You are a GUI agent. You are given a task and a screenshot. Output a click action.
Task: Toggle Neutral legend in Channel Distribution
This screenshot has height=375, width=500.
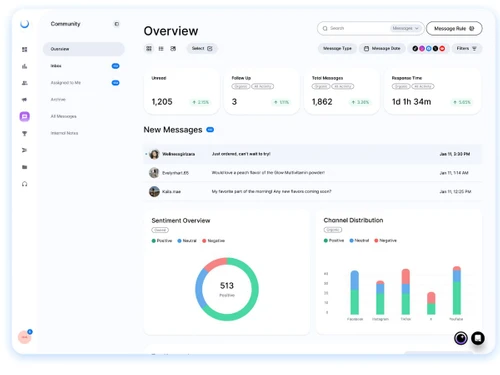pyautogui.click(x=359, y=240)
